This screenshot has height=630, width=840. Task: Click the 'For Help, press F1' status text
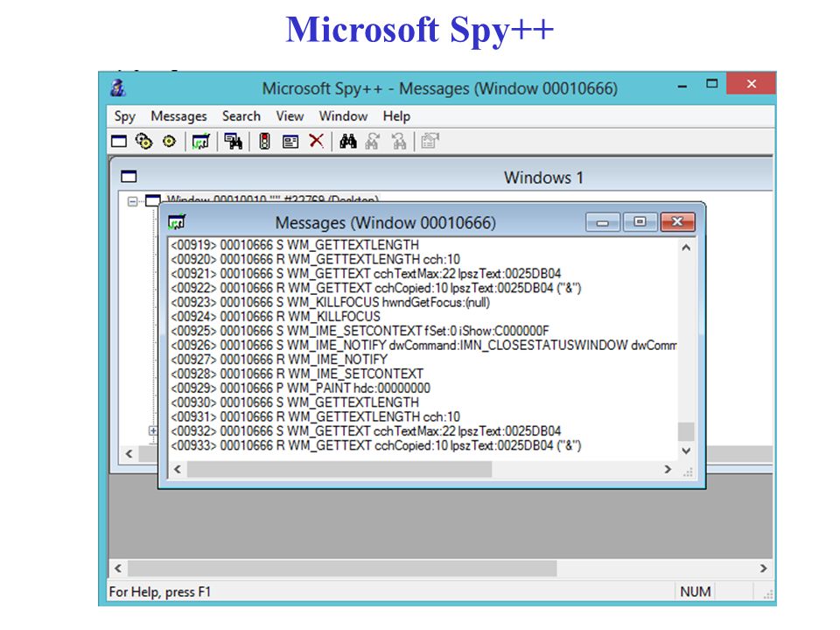159,592
